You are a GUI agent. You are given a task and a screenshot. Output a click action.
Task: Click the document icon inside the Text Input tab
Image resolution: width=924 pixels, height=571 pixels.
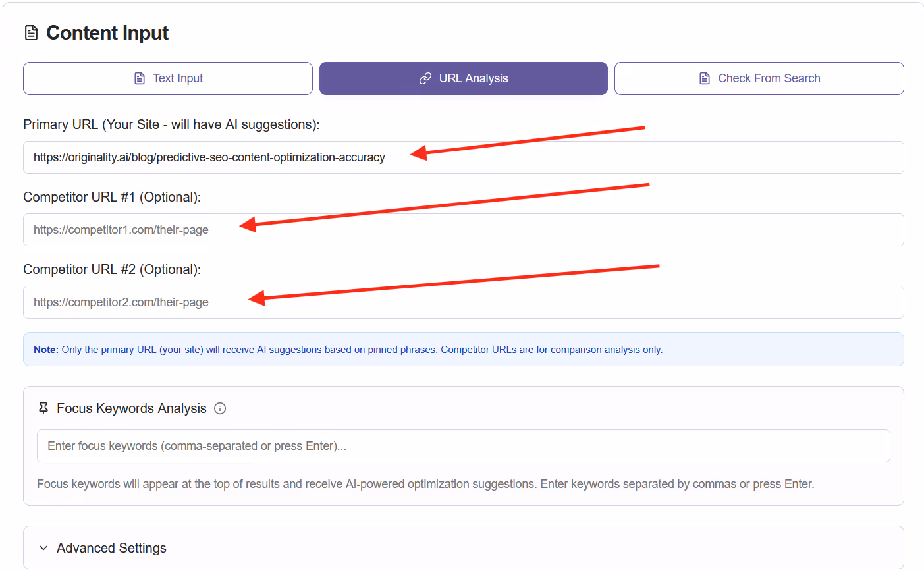tap(140, 78)
